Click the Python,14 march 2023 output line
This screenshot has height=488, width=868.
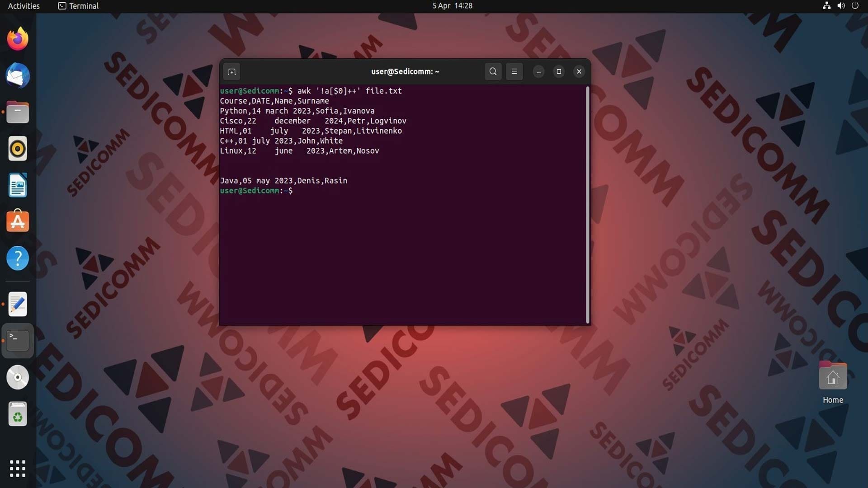click(x=297, y=111)
